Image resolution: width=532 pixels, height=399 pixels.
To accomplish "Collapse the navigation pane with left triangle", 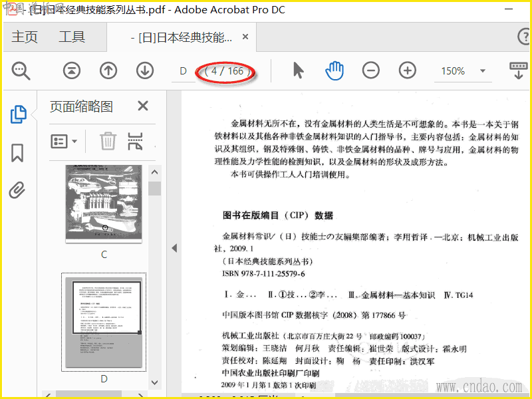I will click(x=174, y=248).
